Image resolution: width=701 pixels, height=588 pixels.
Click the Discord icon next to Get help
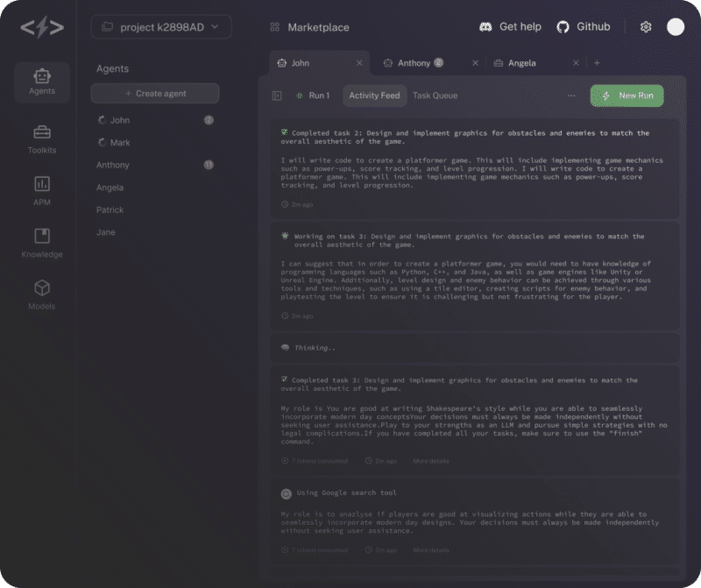click(487, 27)
